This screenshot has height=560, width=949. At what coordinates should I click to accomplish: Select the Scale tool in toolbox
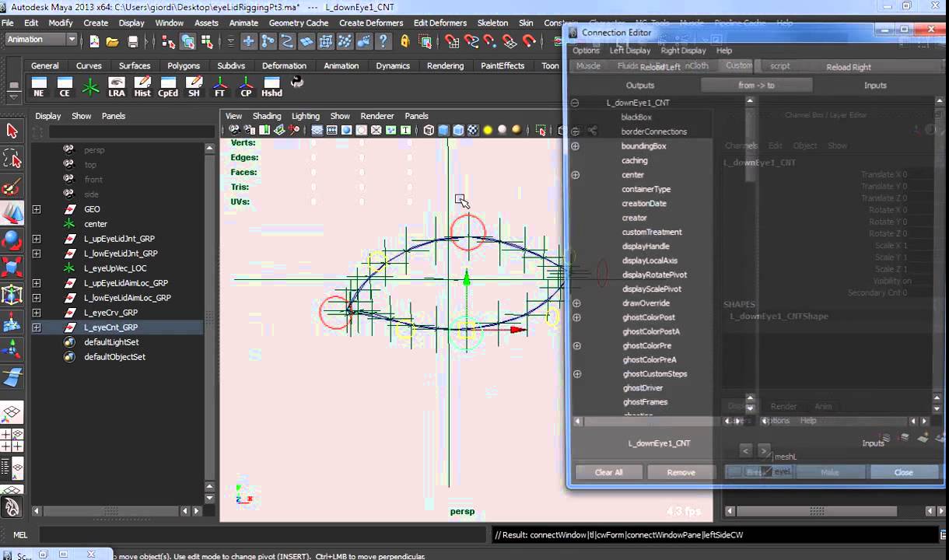coord(12,268)
